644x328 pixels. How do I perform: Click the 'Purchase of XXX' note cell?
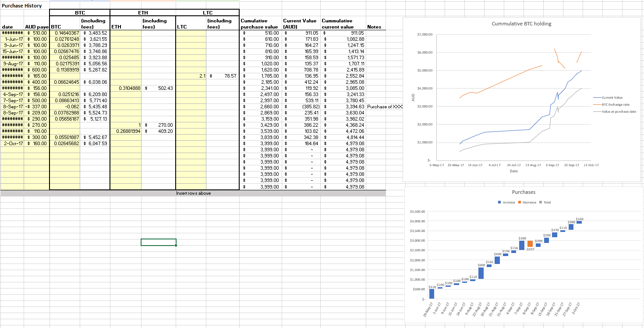(385, 107)
